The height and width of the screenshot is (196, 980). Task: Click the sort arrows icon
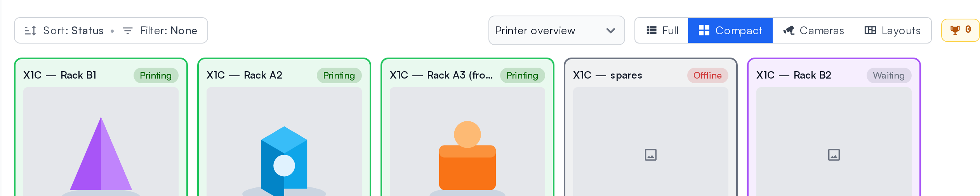coord(30,30)
